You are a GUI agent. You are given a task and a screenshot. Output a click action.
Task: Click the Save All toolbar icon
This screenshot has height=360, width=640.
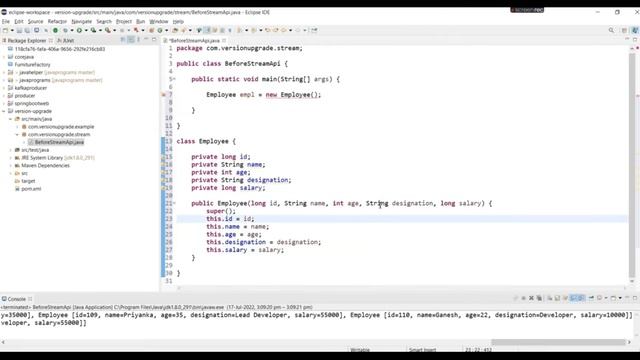[27, 30]
